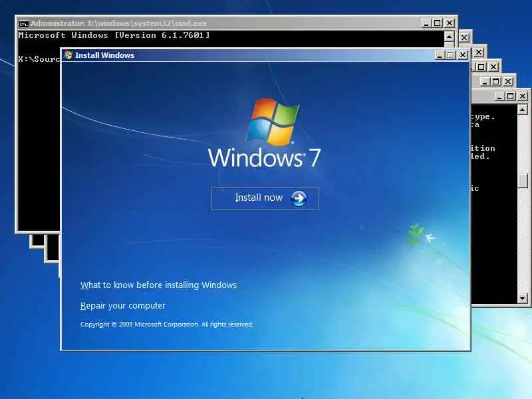Click the copyright 2009 Microsoft Corporation text
The image size is (532, 399).
pos(167,325)
